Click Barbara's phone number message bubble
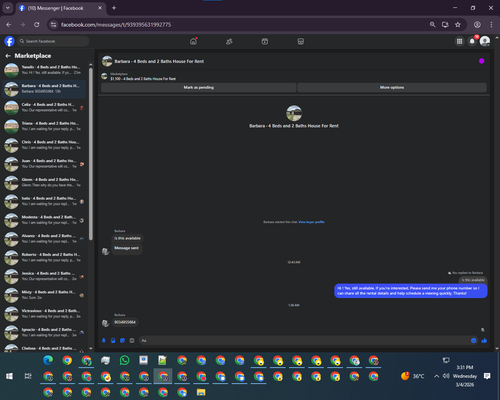500x400 pixels. tap(125, 322)
